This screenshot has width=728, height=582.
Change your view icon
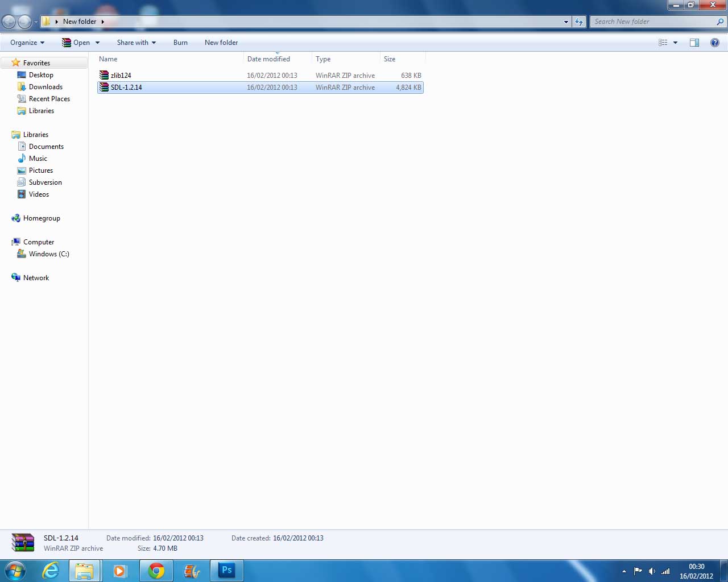(x=663, y=43)
